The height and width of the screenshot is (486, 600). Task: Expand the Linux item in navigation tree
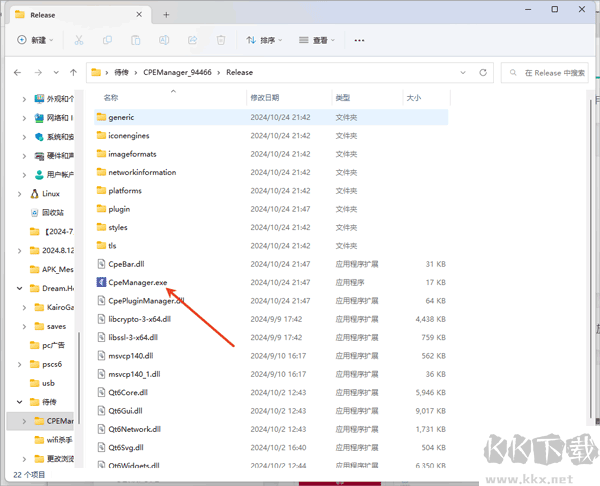click(24, 194)
